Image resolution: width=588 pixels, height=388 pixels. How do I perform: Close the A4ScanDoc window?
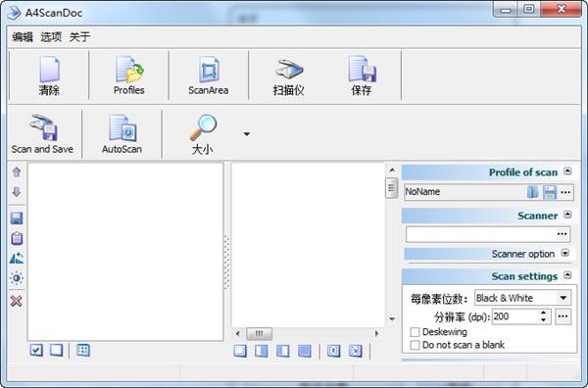pos(562,10)
